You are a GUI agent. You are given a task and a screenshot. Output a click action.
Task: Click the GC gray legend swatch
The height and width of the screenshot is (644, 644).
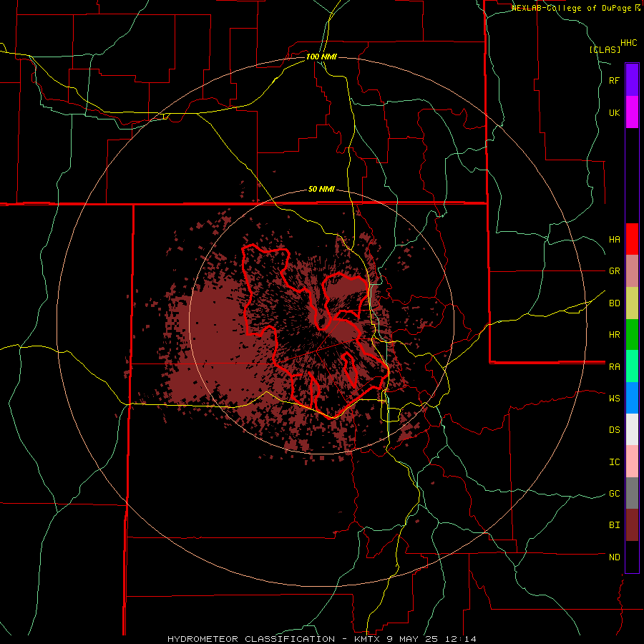tap(632, 493)
